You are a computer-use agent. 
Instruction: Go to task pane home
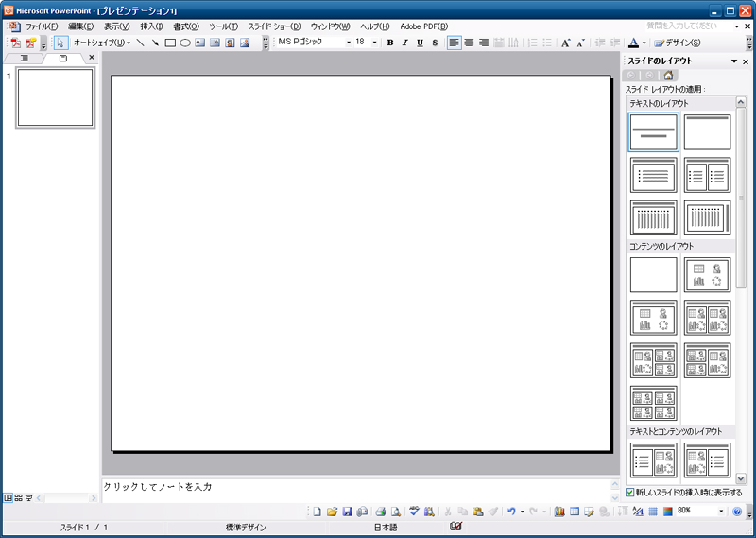click(x=668, y=76)
